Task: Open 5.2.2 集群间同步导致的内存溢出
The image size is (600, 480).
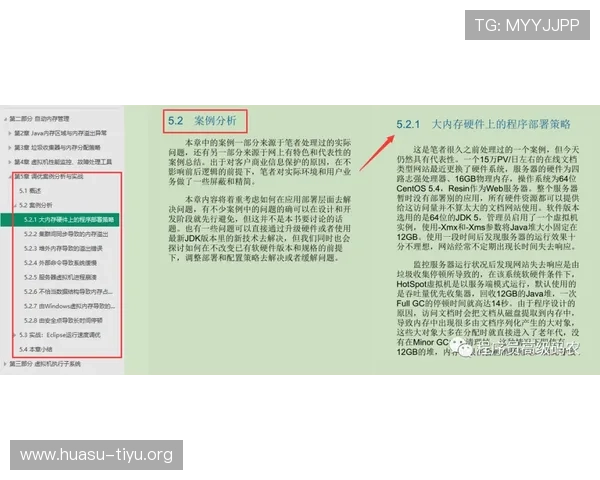Action: (66, 234)
